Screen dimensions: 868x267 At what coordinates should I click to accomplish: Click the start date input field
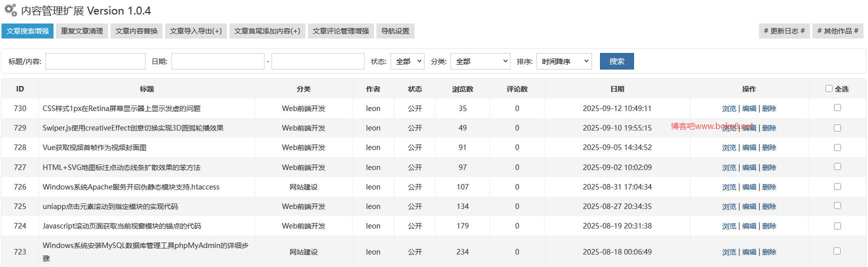(x=217, y=61)
